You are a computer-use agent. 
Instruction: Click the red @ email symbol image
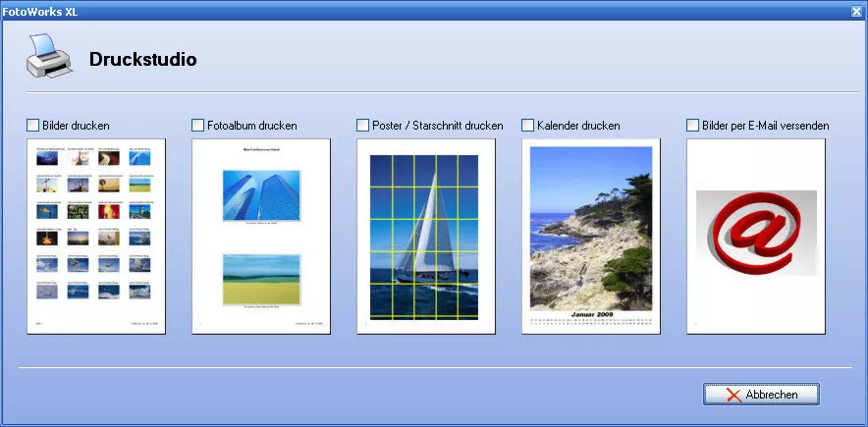pyautogui.click(x=755, y=236)
